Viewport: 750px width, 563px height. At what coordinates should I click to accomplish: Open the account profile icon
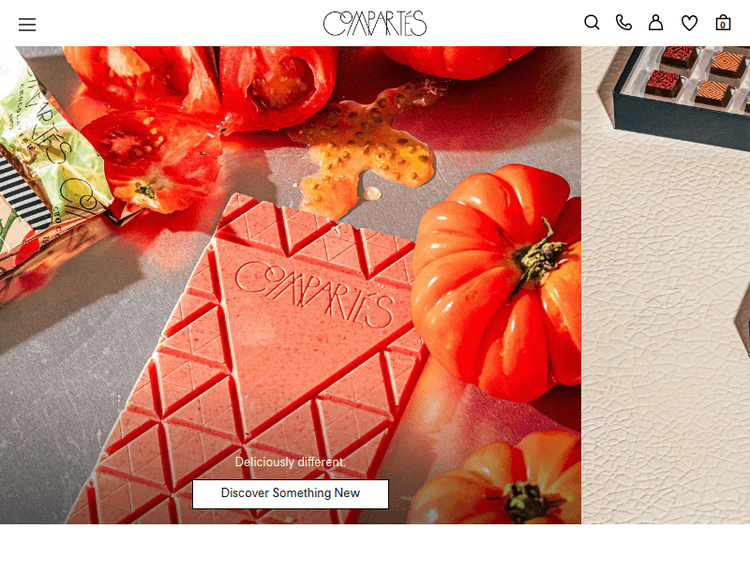pos(656,22)
